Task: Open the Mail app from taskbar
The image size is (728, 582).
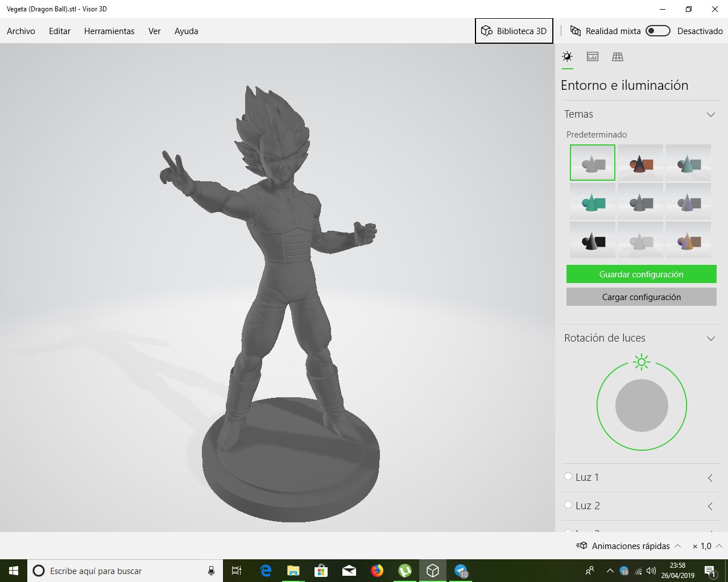Action: [349, 571]
